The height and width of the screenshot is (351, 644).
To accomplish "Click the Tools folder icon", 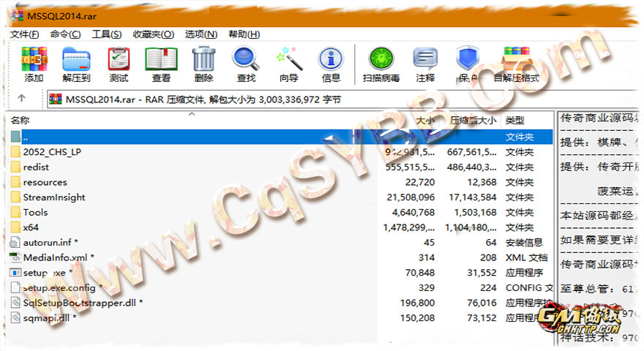I will click(15, 212).
